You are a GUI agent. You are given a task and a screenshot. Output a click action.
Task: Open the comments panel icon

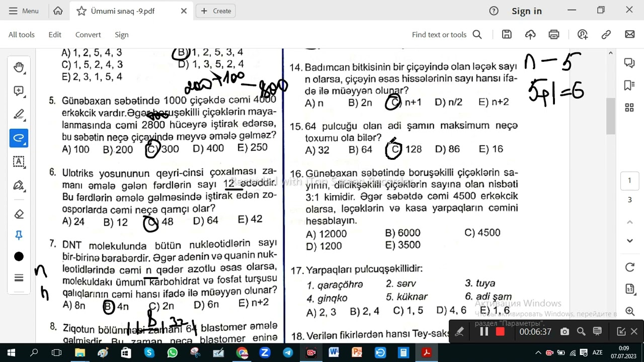[x=629, y=63]
